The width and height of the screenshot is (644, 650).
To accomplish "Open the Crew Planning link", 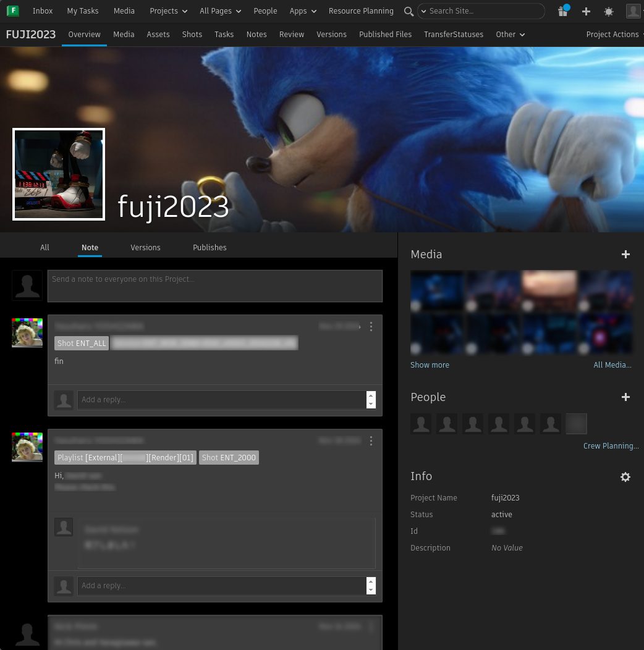I will pyautogui.click(x=611, y=446).
